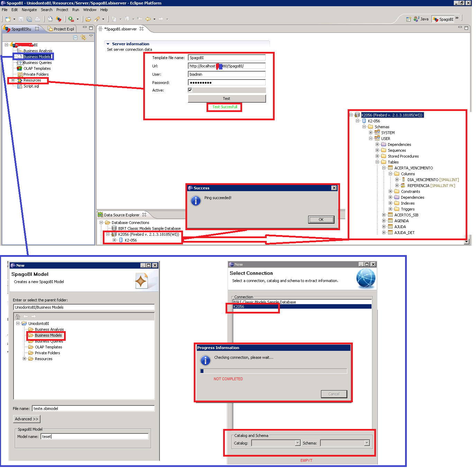Collapse the Database Connections node
This screenshot has height=468, width=476.
(101, 223)
